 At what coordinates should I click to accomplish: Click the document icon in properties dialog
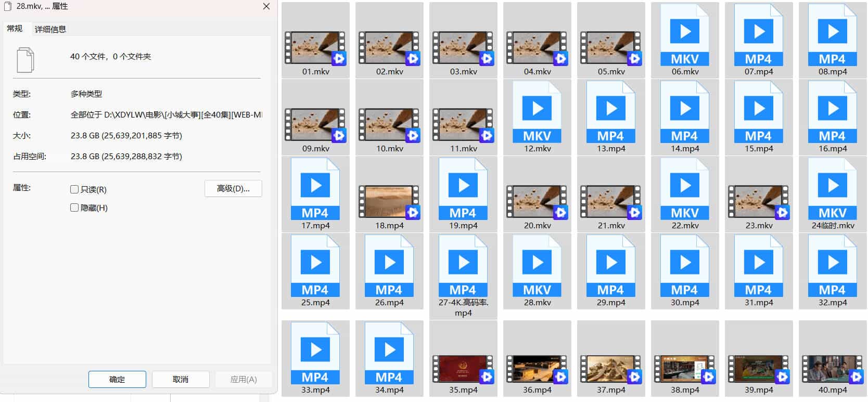click(25, 60)
